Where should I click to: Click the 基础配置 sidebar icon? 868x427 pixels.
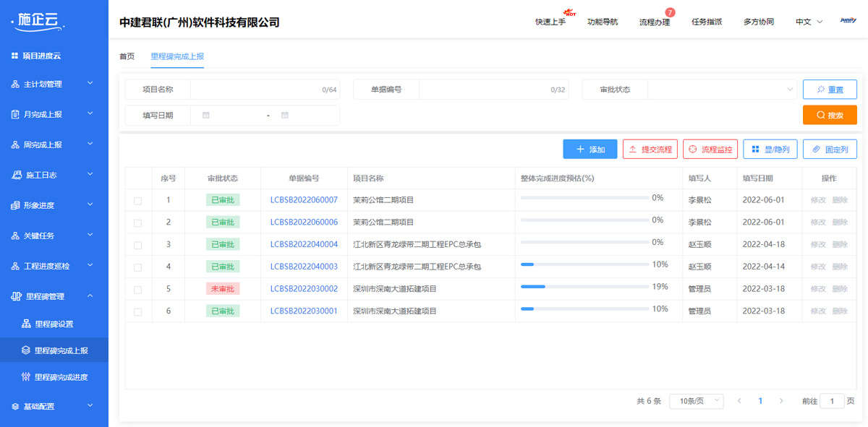coord(15,406)
